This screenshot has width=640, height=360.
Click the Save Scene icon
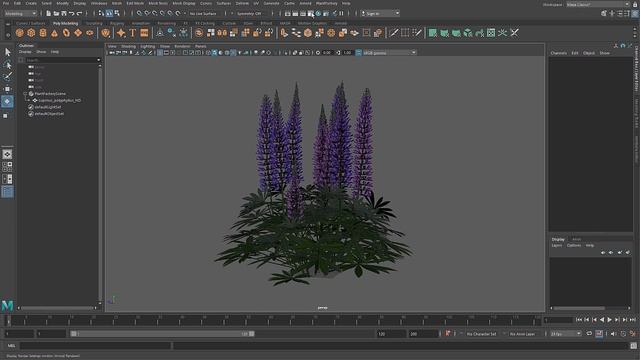point(64,13)
